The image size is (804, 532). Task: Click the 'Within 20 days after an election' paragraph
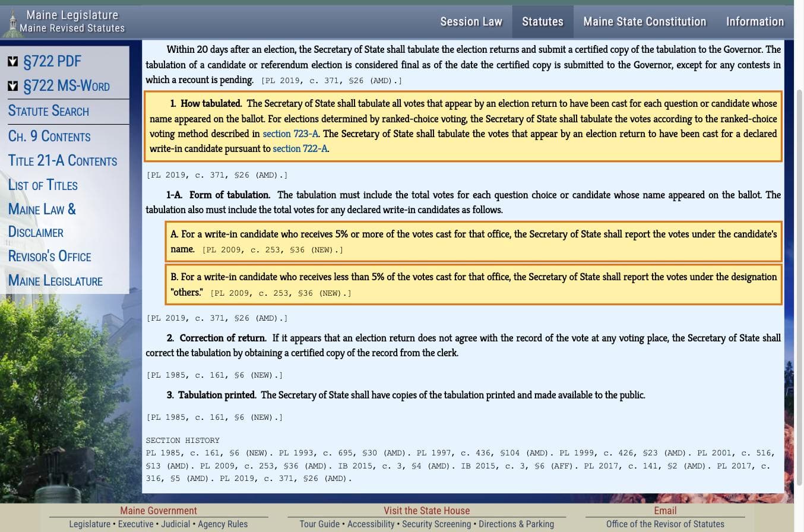pyautogui.click(x=463, y=65)
